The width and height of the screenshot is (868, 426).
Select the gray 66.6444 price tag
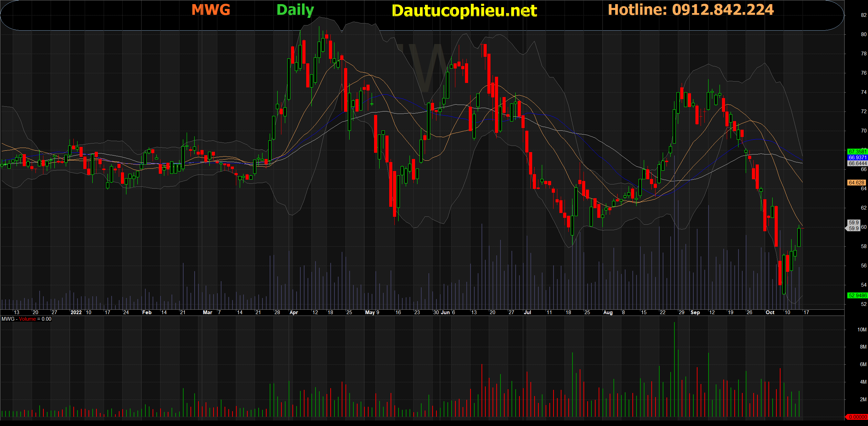coord(857,163)
